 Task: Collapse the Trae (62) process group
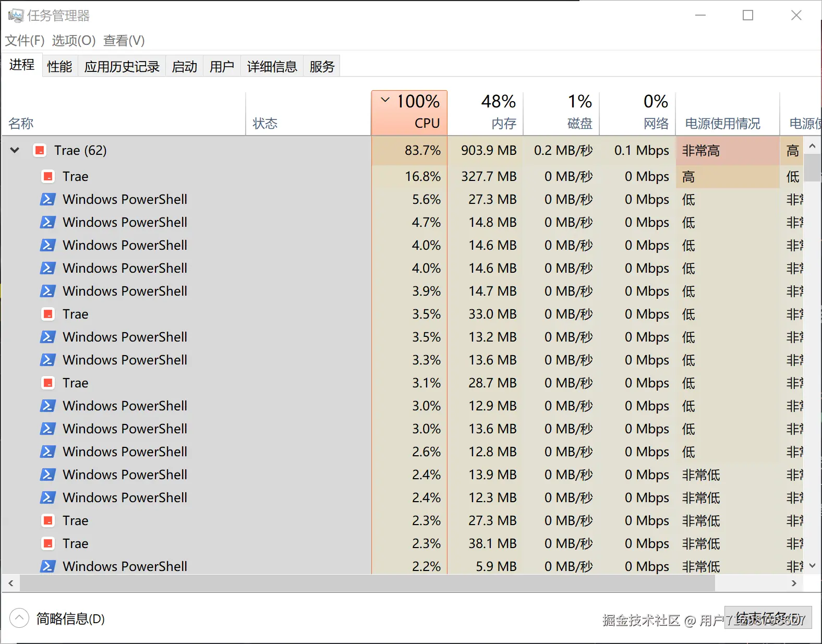point(15,151)
